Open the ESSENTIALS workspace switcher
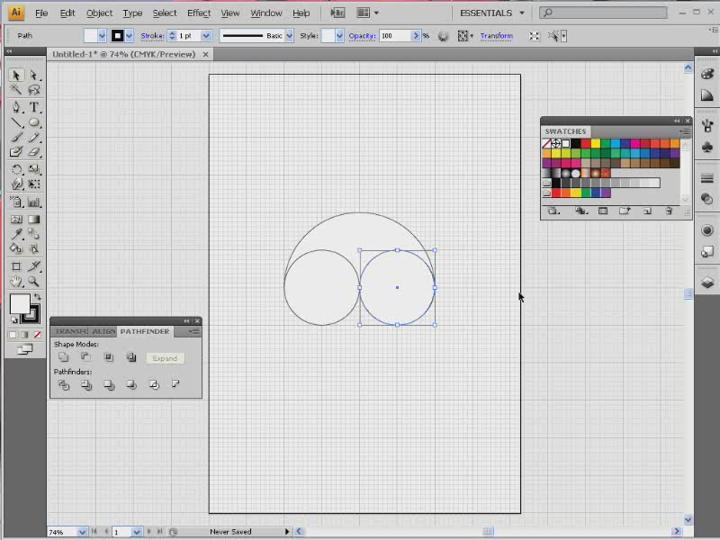The image size is (720, 540). [x=492, y=13]
